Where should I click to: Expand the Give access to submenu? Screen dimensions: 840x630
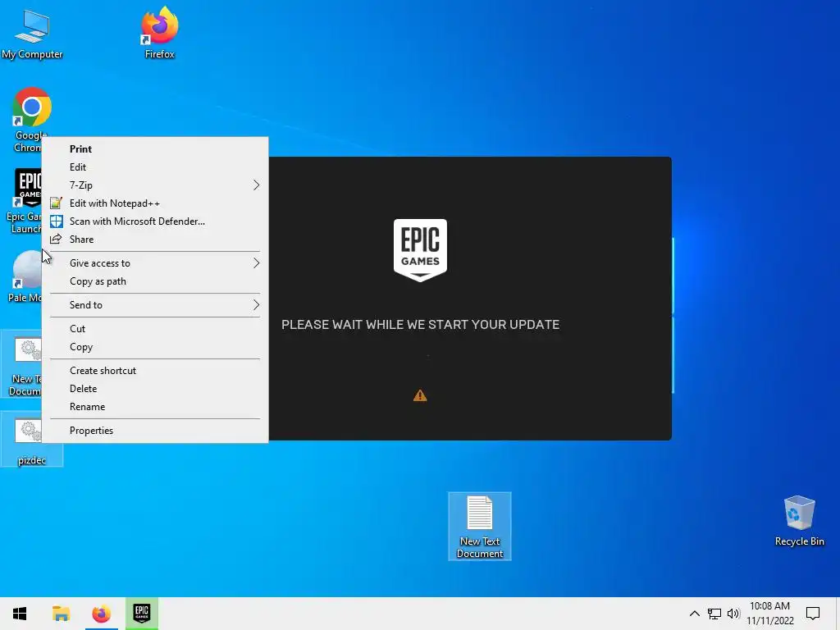tap(155, 263)
